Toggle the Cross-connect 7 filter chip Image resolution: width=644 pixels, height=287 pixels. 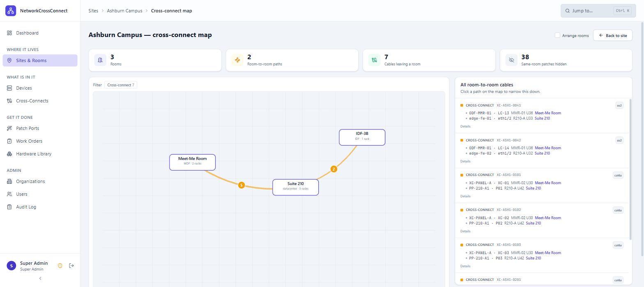[x=121, y=85]
